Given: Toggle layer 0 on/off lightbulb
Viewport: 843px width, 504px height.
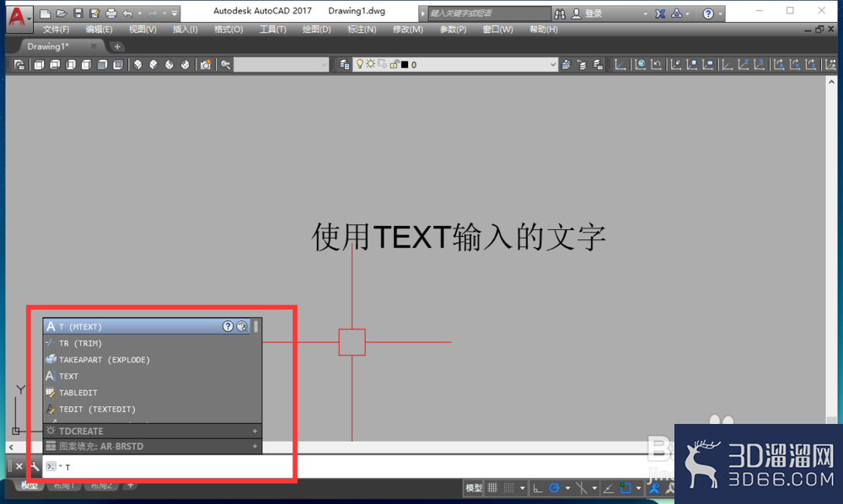Looking at the screenshot, I should tap(359, 65).
